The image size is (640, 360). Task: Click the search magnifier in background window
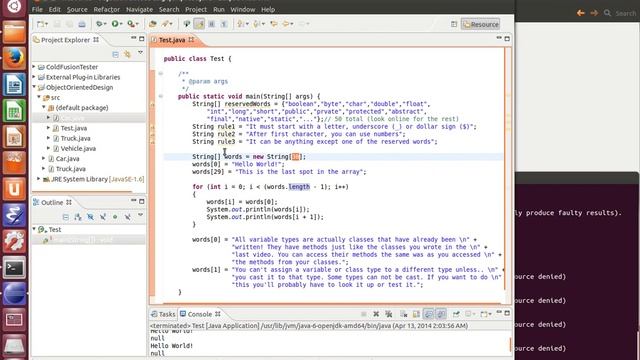pyautogui.click(x=607, y=13)
